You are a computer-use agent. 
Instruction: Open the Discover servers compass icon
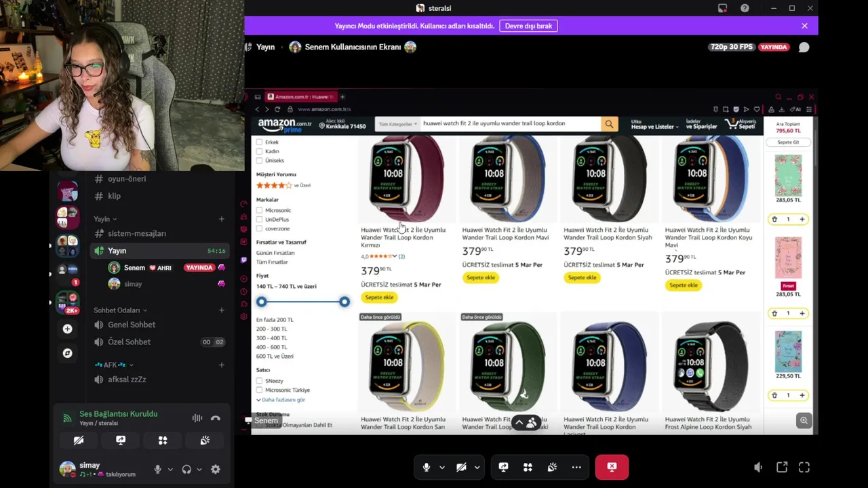tap(67, 353)
